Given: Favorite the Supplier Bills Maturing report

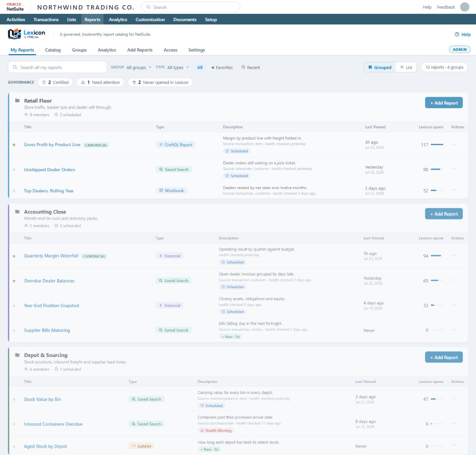Looking at the screenshot, I should [14, 330].
